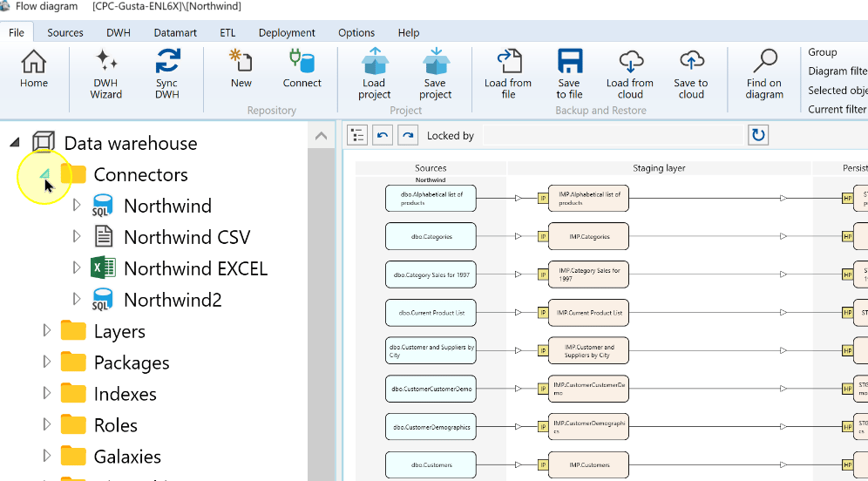This screenshot has width=868, height=481.
Task: Select the Northwind CSV file icon
Action: [103, 236]
